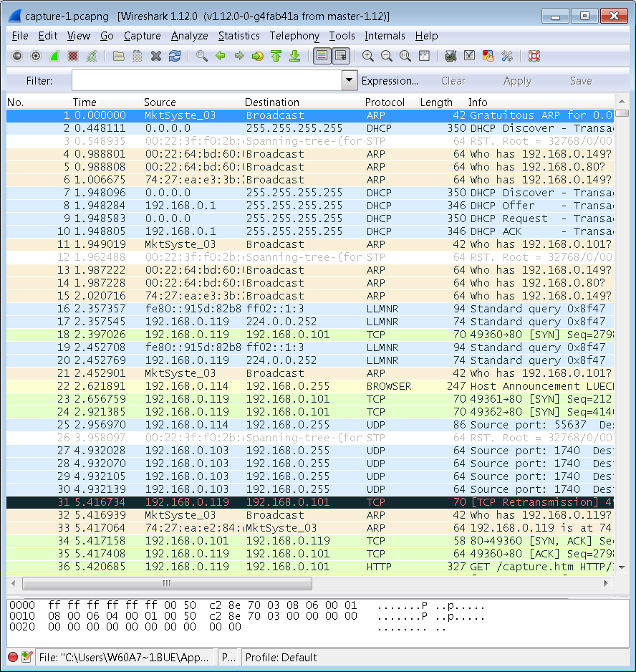636x672 pixels.
Task: Expand the filter history dropdown arrow
Action: pyautogui.click(x=350, y=80)
